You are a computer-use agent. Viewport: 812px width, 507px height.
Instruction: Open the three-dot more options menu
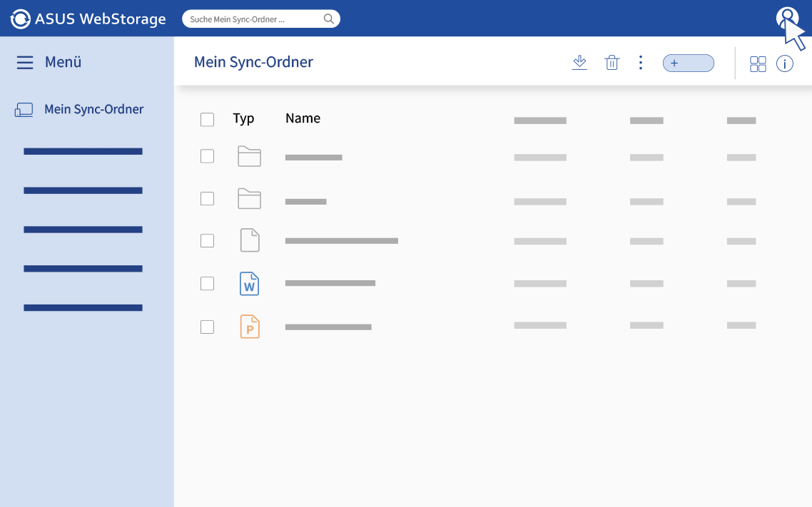(x=641, y=63)
